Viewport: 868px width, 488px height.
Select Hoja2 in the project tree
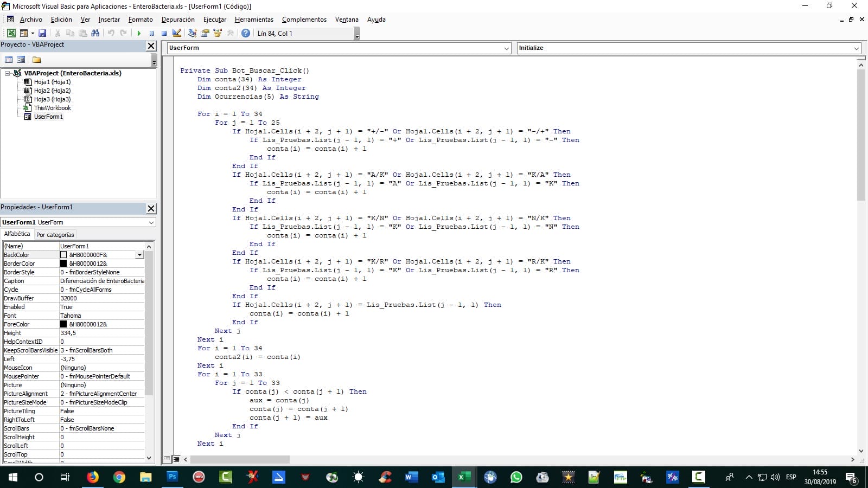tap(52, 91)
